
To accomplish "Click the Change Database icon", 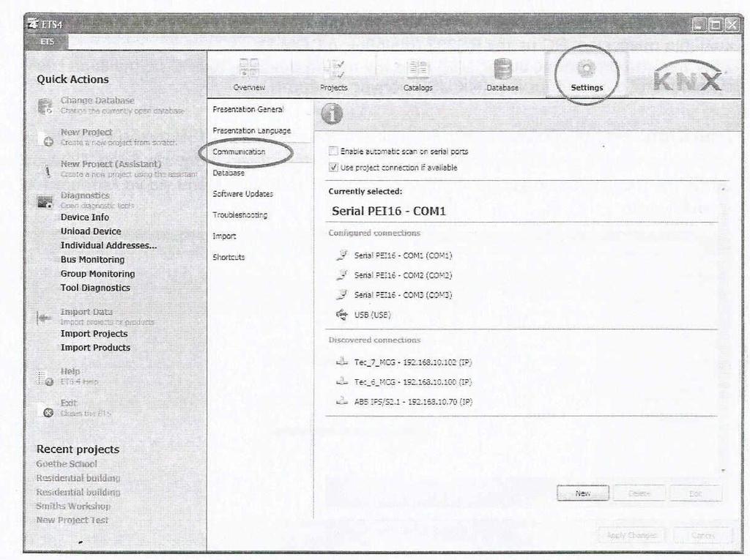I will click(45, 106).
